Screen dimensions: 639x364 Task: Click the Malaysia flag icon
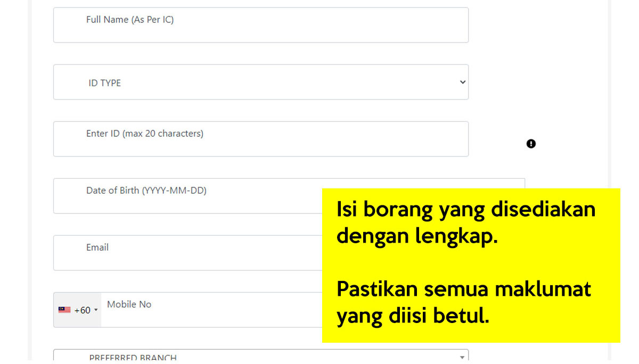pyautogui.click(x=64, y=310)
